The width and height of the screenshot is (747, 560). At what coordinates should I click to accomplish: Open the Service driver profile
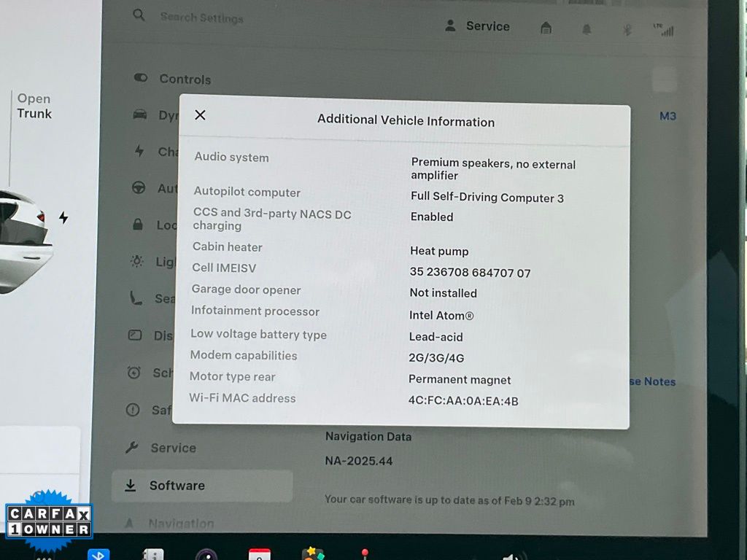478,26
